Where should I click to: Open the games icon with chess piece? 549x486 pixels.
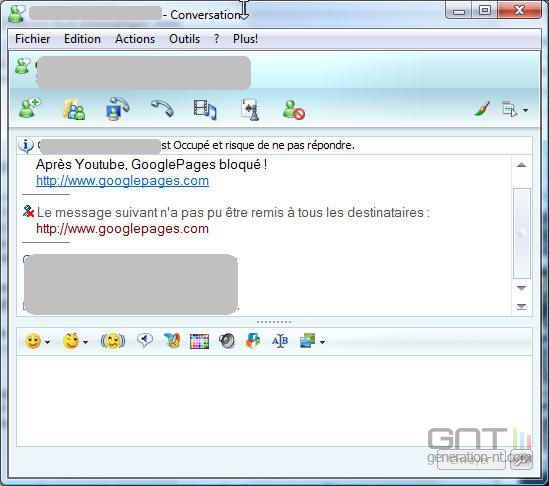click(x=250, y=110)
